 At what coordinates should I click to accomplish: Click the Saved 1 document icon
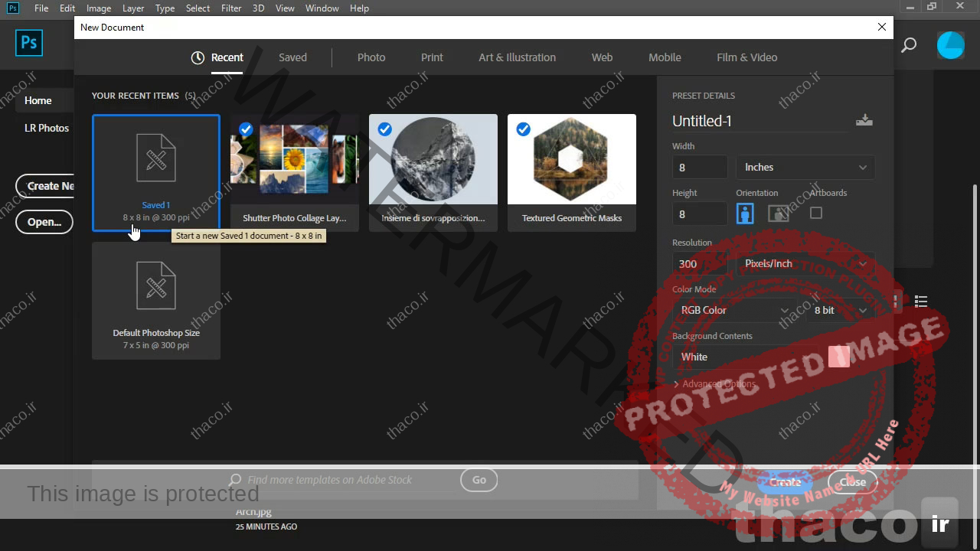click(156, 158)
